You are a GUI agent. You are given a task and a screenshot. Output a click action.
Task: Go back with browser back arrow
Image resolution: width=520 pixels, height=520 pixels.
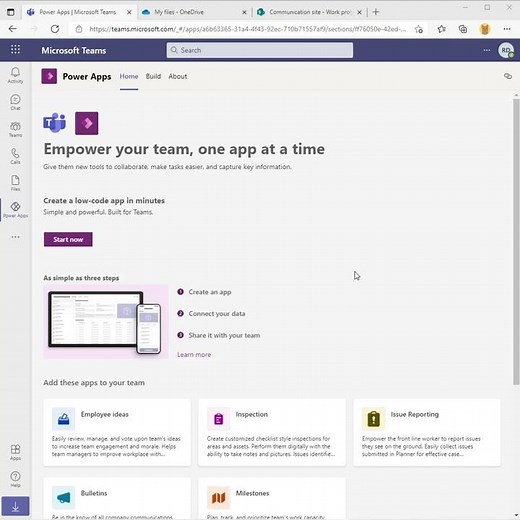[13, 29]
